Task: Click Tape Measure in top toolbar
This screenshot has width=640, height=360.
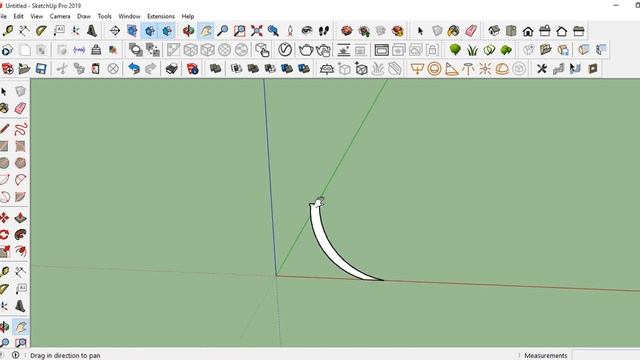Action: click(8, 31)
